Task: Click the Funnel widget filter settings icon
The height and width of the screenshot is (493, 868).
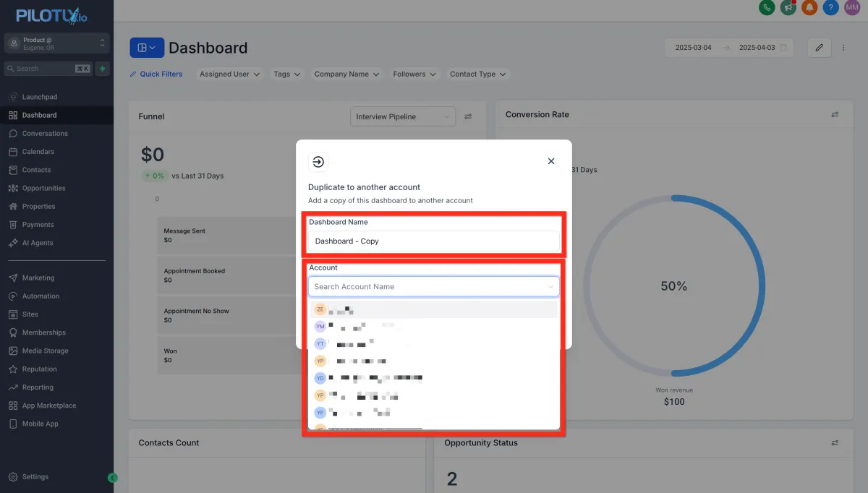Action: coord(468,116)
